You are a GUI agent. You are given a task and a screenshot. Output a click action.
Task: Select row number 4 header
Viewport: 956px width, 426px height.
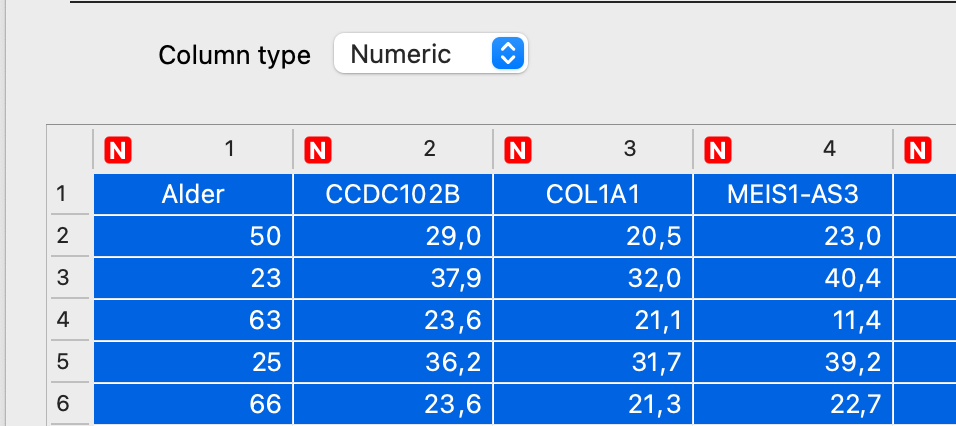pyautogui.click(x=62, y=320)
